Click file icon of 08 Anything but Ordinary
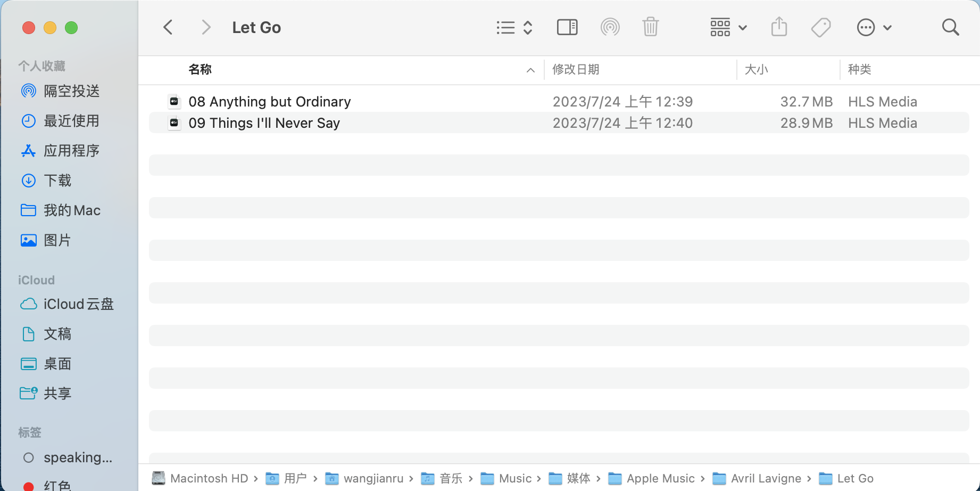The height and width of the screenshot is (491, 980). pyautogui.click(x=174, y=101)
